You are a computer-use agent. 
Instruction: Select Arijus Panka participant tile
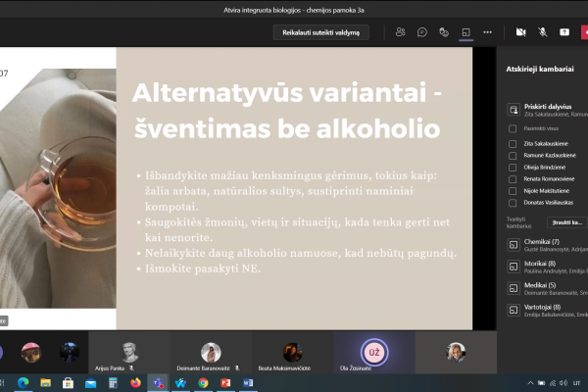coord(129,352)
